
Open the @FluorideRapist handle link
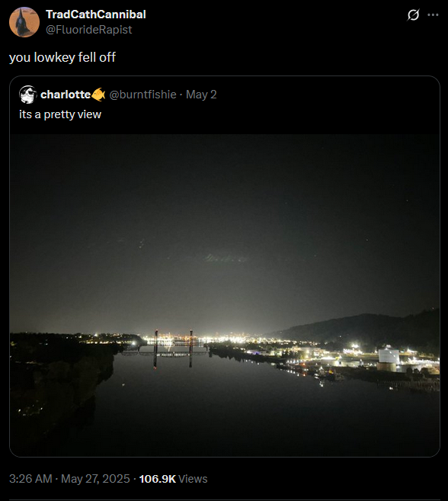click(89, 30)
